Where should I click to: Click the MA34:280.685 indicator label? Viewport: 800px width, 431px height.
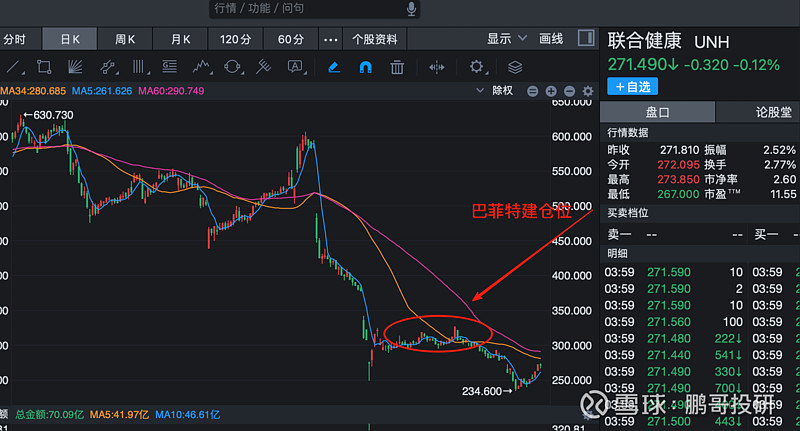pyautogui.click(x=33, y=91)
